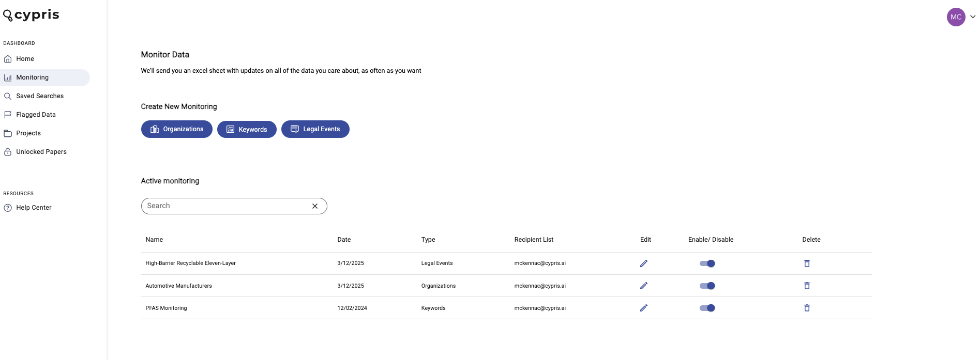This screenshot has height=360, width=980.
Task: Click the Edit column header
Action: tap(645, 240)
